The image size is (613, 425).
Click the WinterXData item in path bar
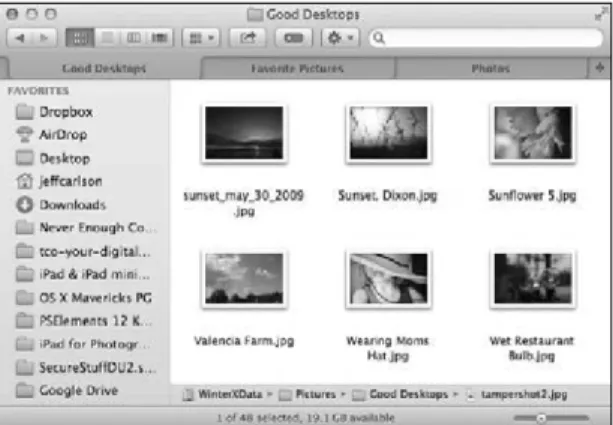tap(223, 395)
